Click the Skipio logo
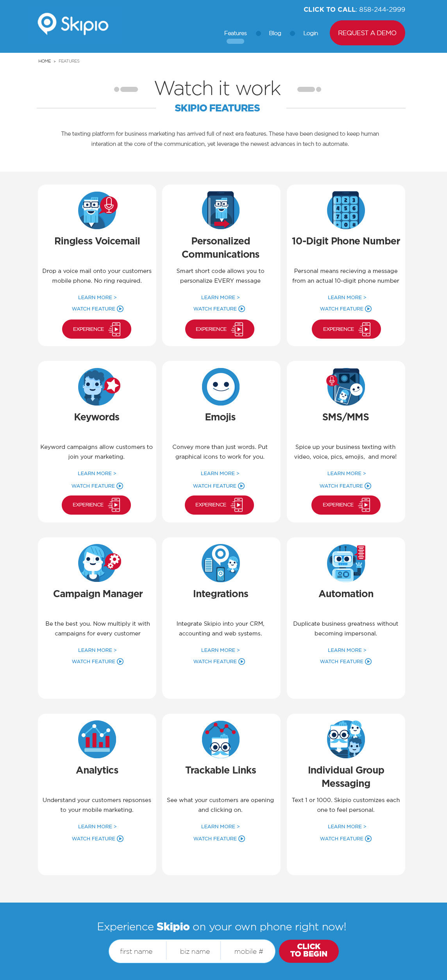Screen dimensions: 447x980 tap(73, 24)
